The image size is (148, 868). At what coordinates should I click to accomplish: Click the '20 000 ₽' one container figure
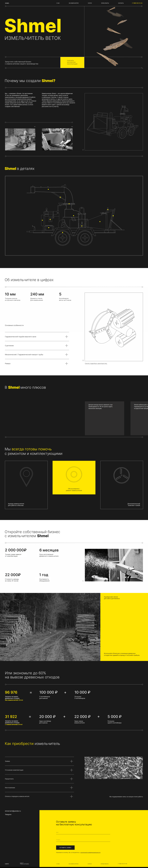47,717
